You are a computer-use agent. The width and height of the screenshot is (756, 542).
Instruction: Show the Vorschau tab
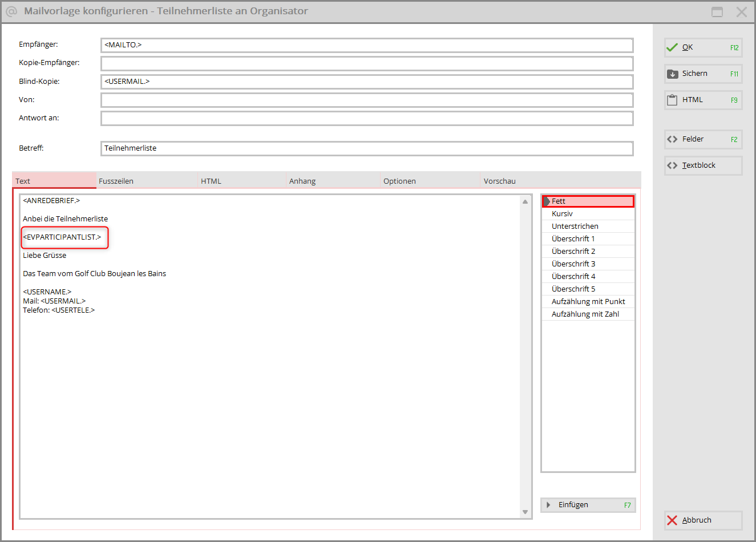click(500, 181)
